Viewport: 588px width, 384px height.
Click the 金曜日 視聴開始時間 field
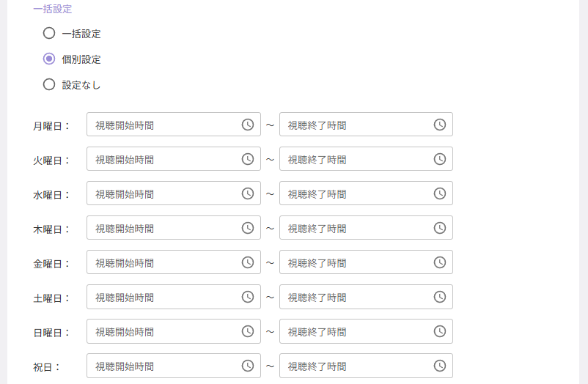pos(174,262)
